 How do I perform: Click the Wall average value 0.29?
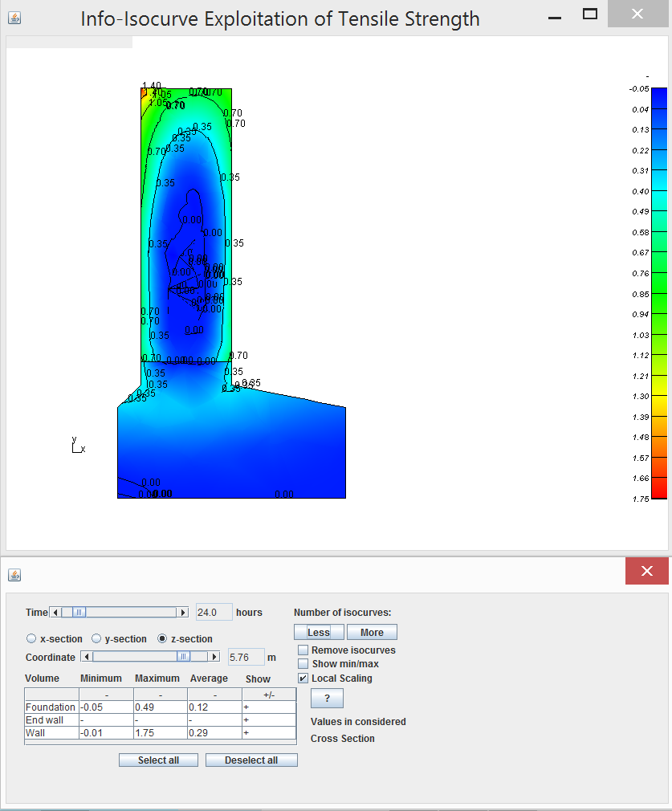coord(215,733)
